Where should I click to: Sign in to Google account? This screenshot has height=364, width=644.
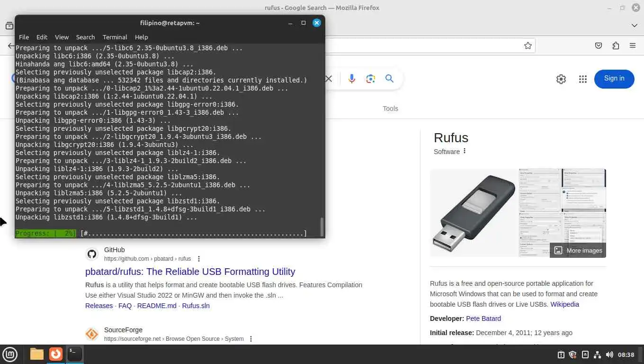click(614, 79)
